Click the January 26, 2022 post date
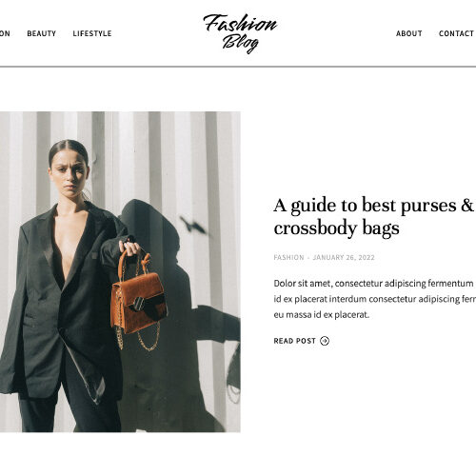476x476 pixels. tap(344, 257)
